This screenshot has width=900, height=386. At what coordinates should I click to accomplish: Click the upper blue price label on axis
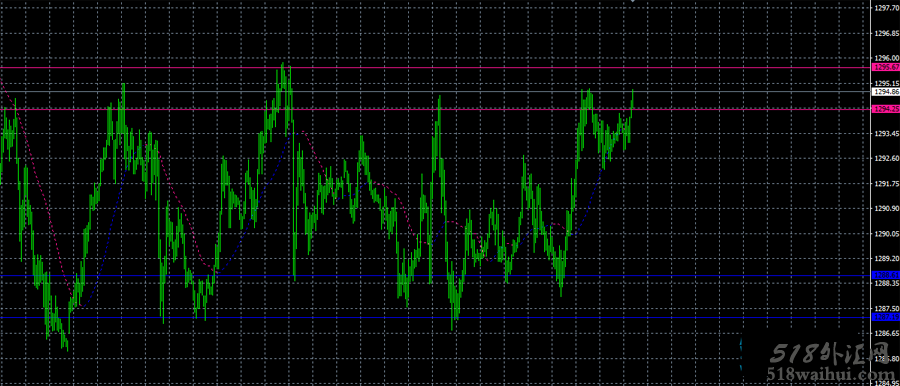886,276
